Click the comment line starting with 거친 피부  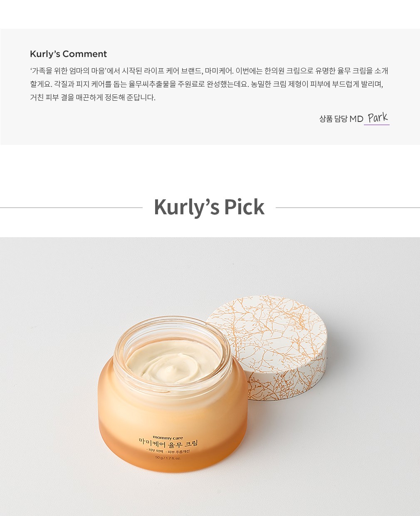[93, 97]
